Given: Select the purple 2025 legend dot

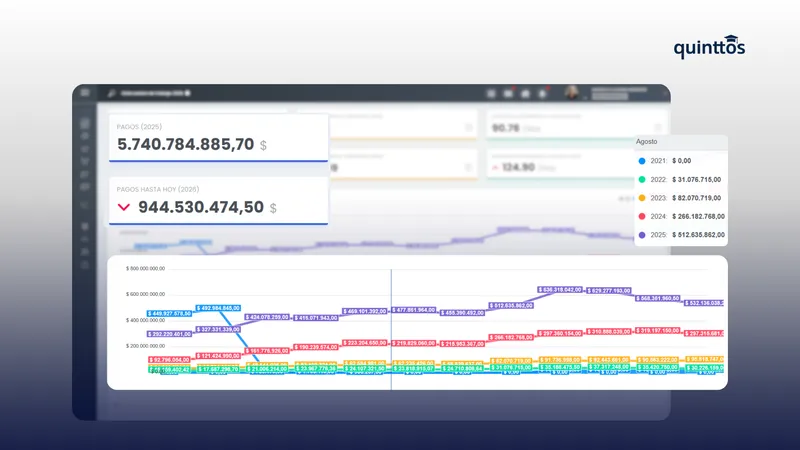Looking at the screenshot, I should click(642, 235).
